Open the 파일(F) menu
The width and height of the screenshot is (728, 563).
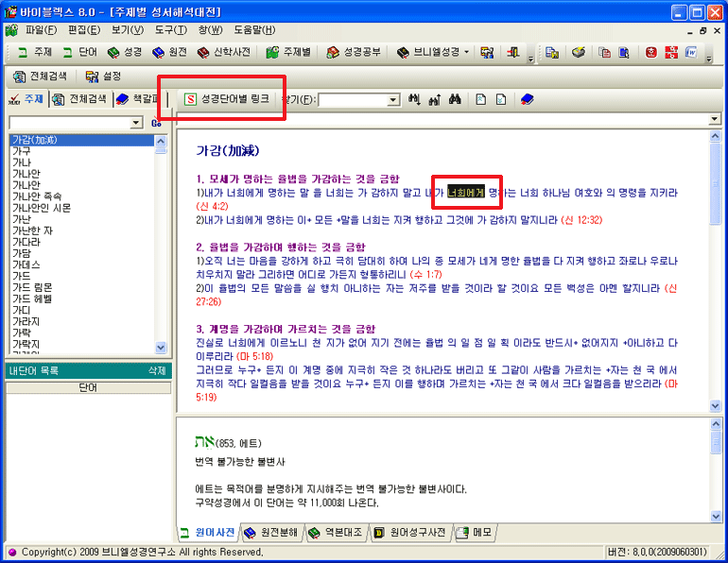tap(41, 30)
